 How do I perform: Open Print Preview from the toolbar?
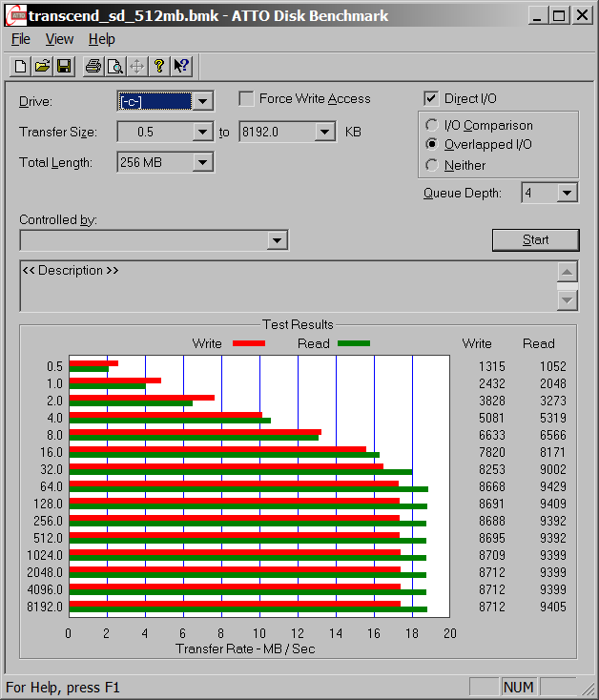(114, 66)
